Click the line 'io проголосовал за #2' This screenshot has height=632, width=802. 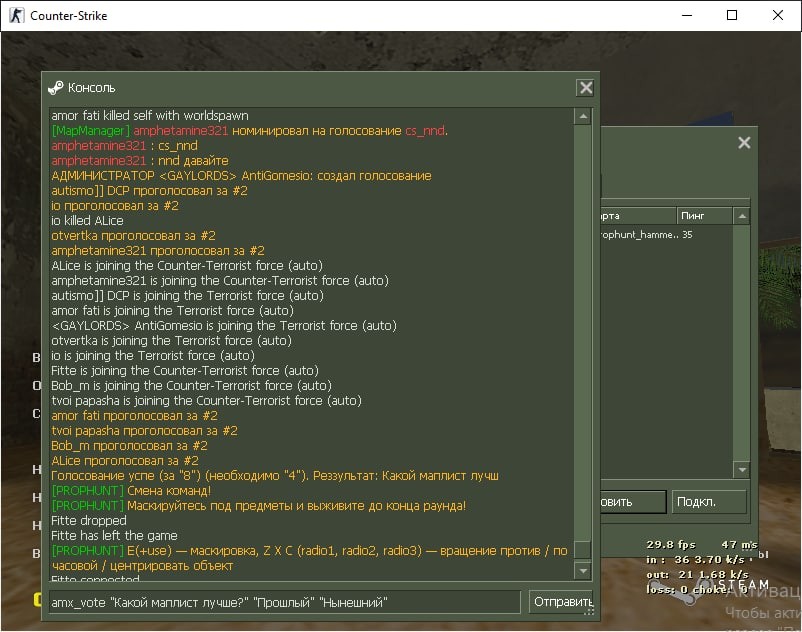click(115, 206)
